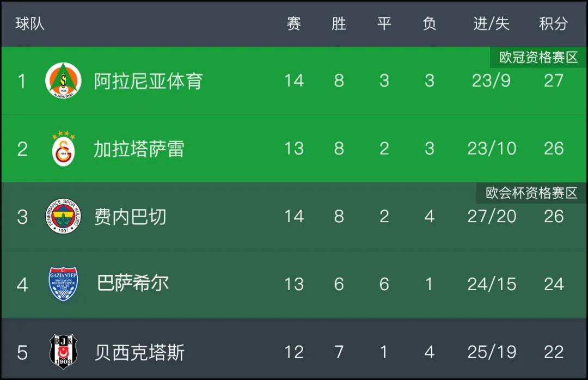
Task: Click the 球队 column header
Action: pos(29,23)
